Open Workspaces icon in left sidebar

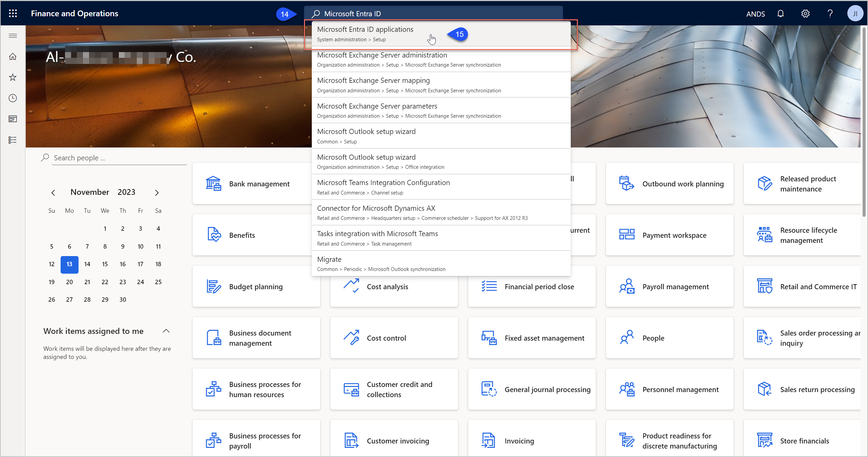point(13,119)
